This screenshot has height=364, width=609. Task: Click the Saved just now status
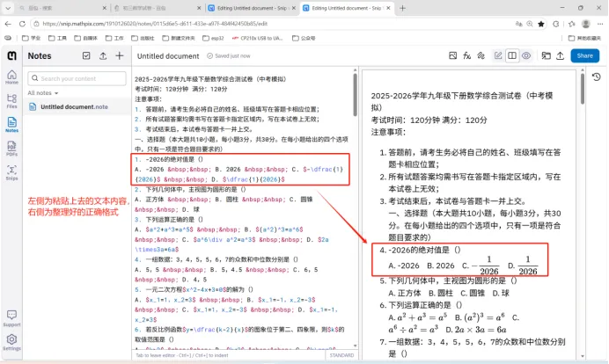point(229,56)
